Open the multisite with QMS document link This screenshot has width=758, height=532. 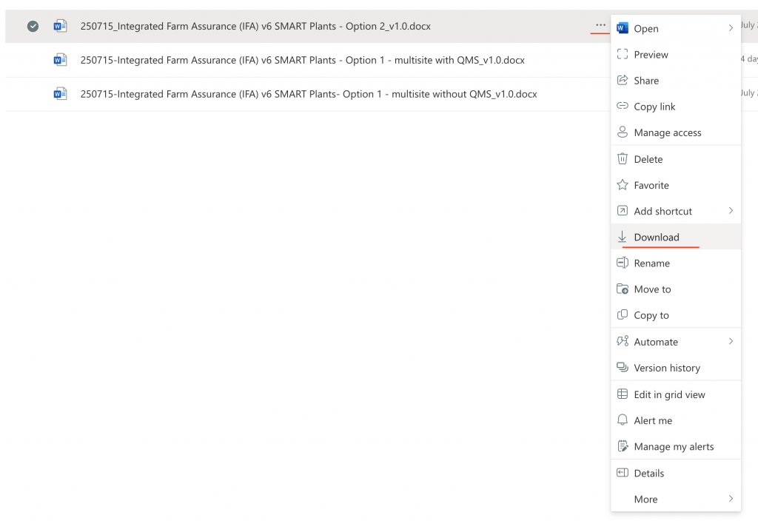302,60
